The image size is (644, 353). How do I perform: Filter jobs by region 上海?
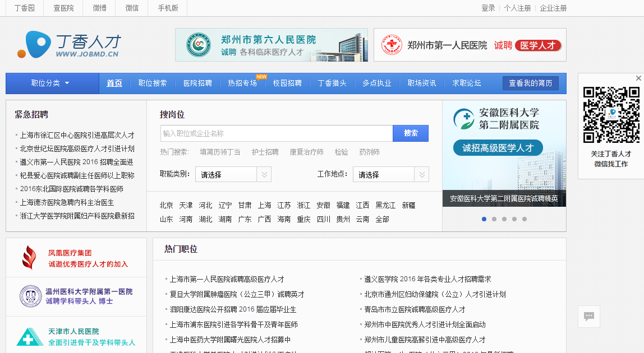point(265,205)
